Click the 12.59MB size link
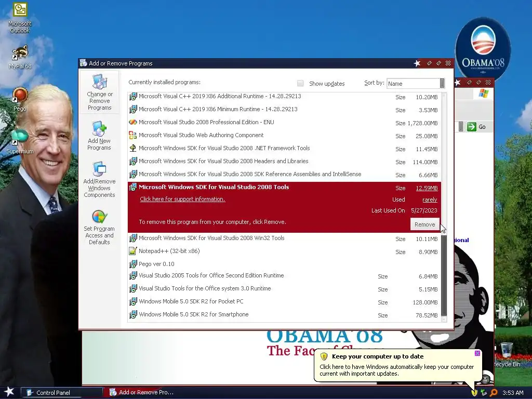 point(427,188)
